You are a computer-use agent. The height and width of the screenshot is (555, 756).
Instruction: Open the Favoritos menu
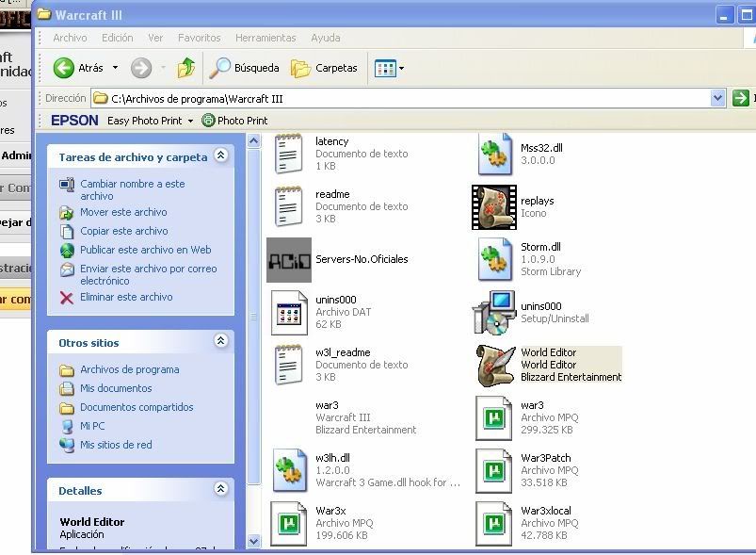point(200,38)
